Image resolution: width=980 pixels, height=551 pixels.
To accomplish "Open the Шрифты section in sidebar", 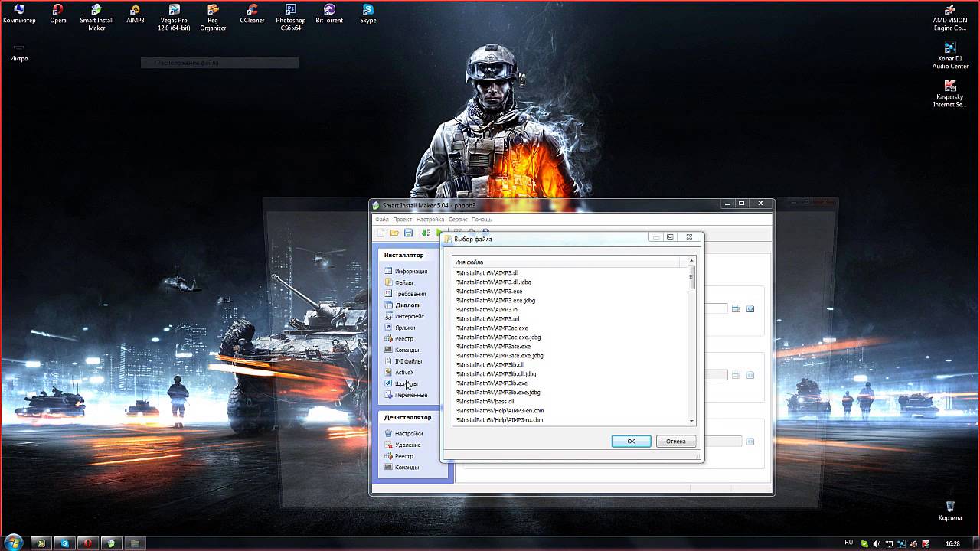I will click(x=401, y=384).
